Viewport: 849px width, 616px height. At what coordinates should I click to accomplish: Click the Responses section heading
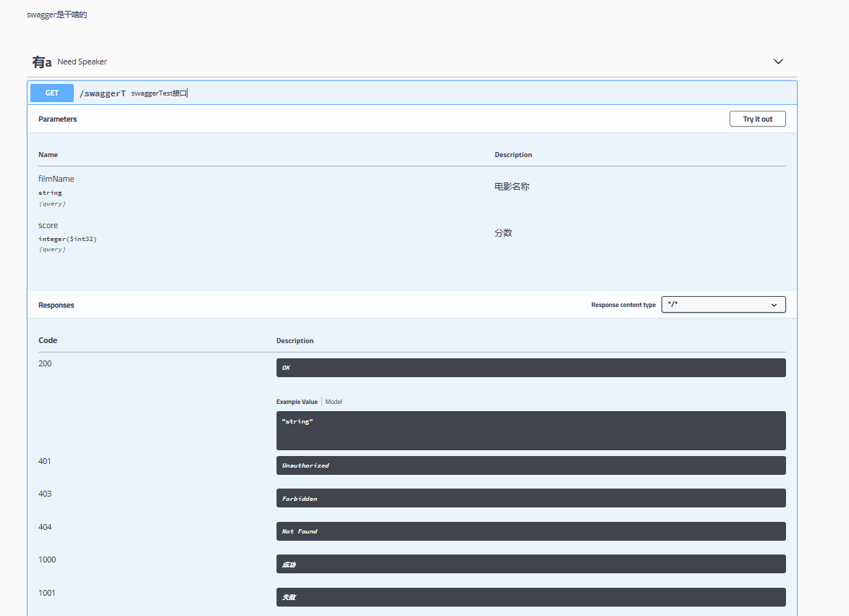(x=56, y=305)
